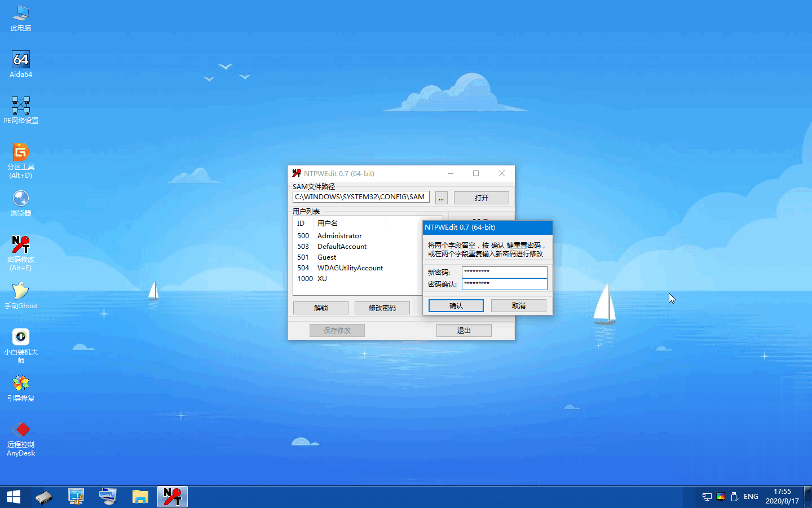Screen dimensions: 812x508
Task: Focus the 密码确认 confirmation field
Action: [x=504, y=284]
